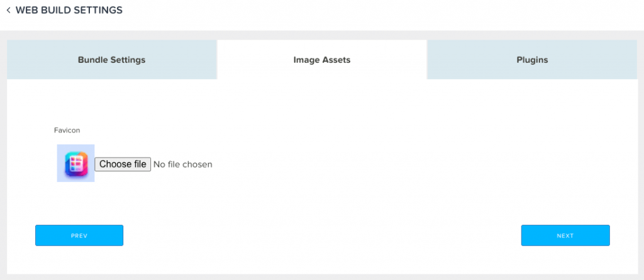Click the blue NEXT button
Screen dimensions: 644x280
(x=565, y=235)
